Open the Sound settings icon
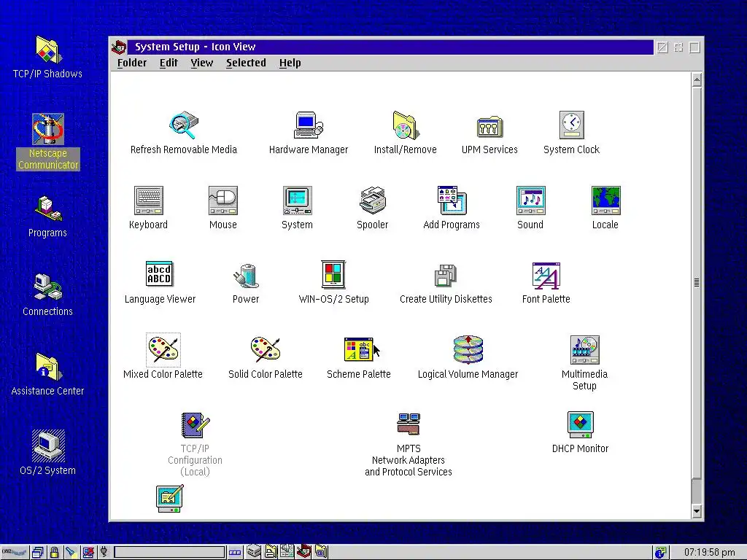Viewport: 747px width, 560px height. [531, 200]
